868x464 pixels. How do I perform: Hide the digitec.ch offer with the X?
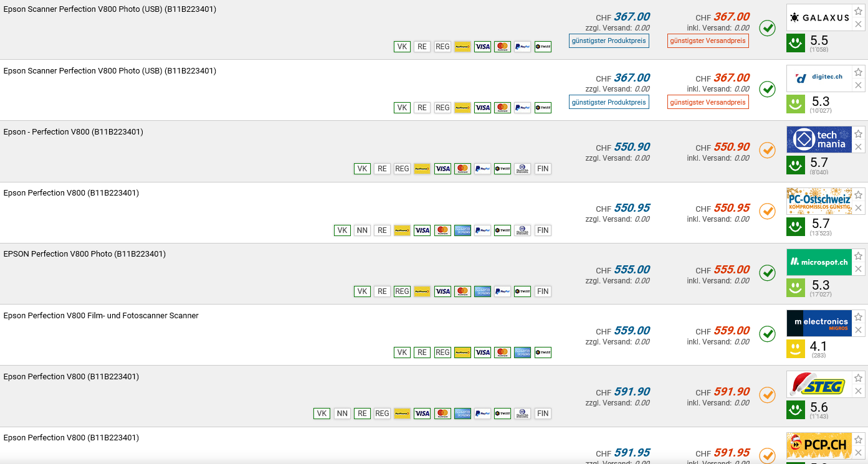858,85
